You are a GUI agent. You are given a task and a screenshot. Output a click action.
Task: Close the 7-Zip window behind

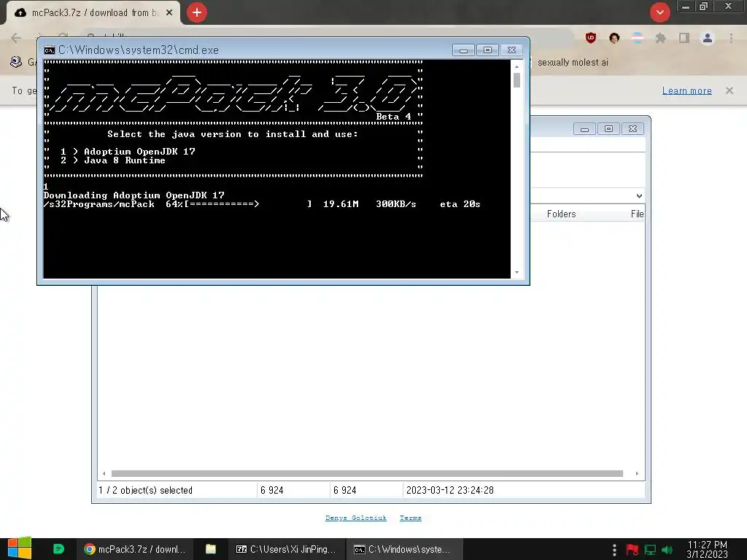[x=632, y=129]
